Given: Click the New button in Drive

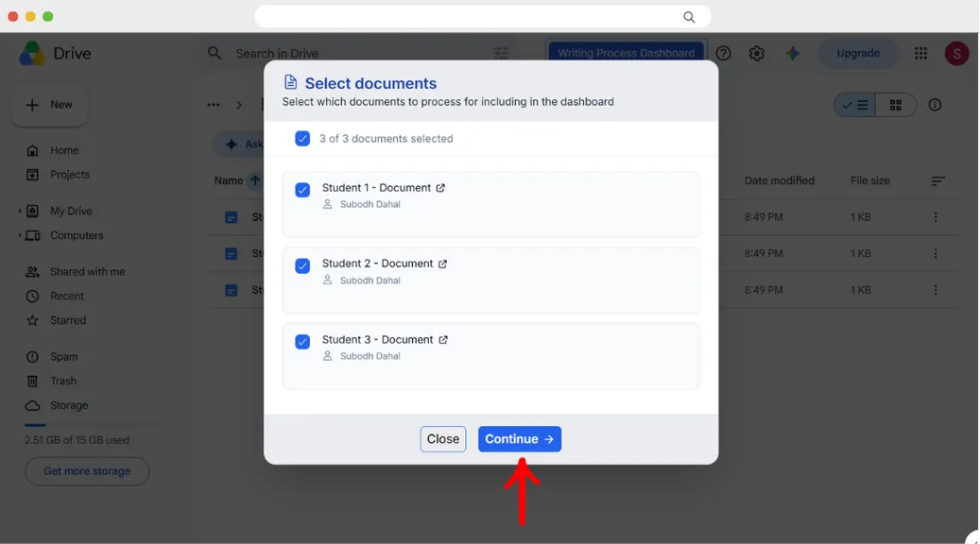Looking at the screenshot, I should [x=49, y=105].
